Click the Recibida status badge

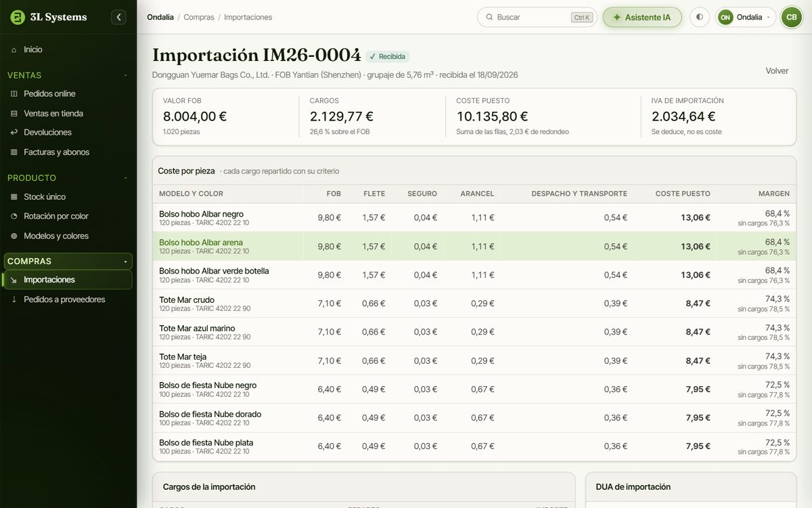[x=388, y=57]
